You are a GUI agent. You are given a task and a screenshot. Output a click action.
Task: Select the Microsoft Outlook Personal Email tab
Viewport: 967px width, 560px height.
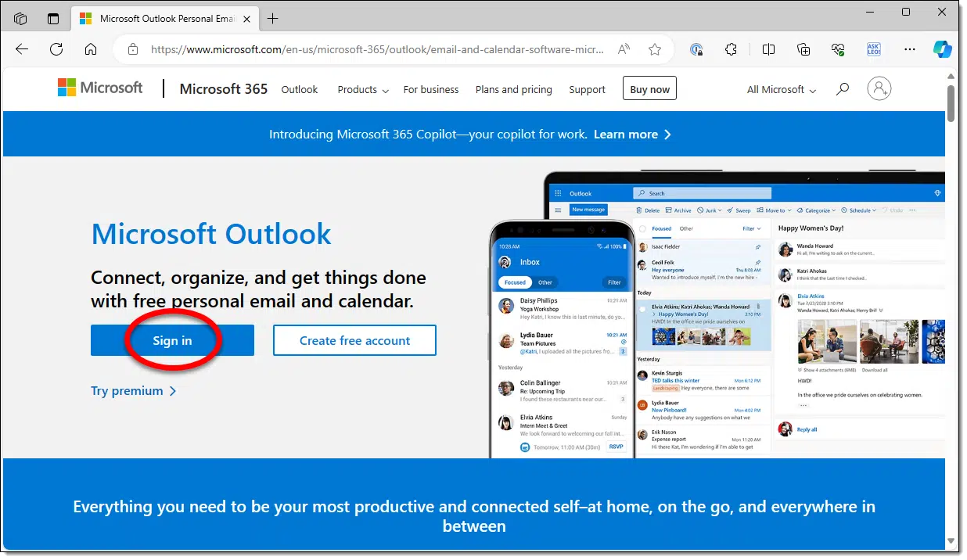coord(166,18)
